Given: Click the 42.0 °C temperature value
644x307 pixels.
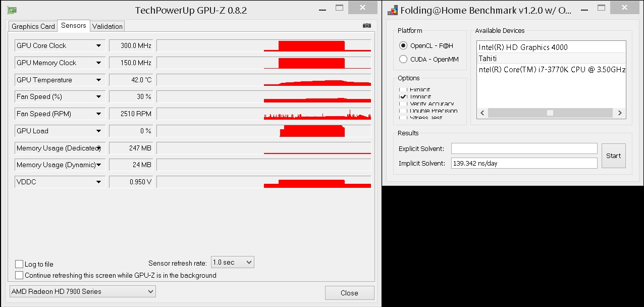Looking at the screenshot, I should (x=131, y=80).
